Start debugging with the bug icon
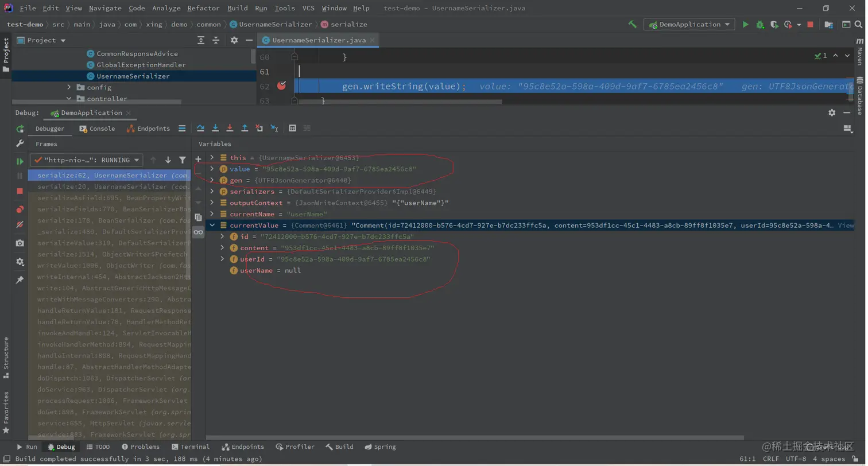 pyautogui.click(x=760, y=25)
